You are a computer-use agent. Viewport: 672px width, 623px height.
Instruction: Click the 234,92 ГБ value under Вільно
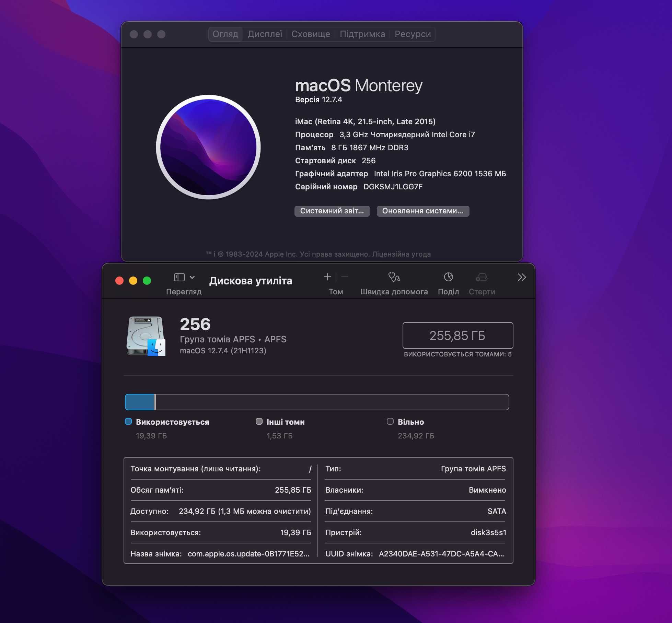click(416, 436)
